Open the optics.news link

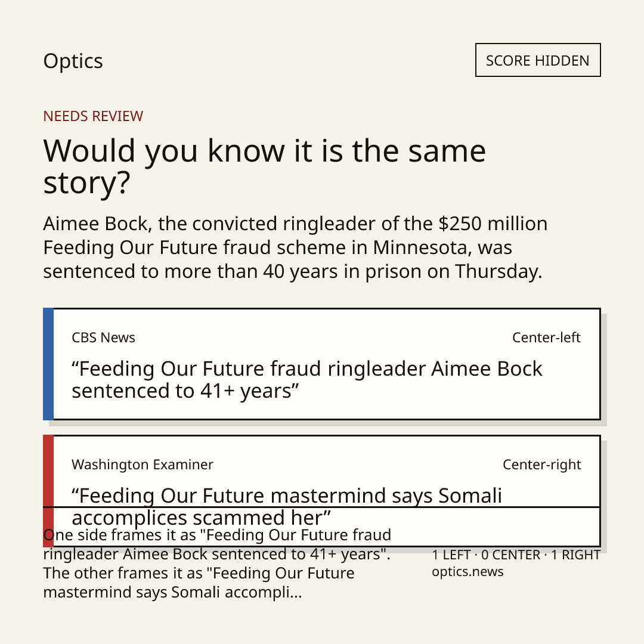point(467,571)
